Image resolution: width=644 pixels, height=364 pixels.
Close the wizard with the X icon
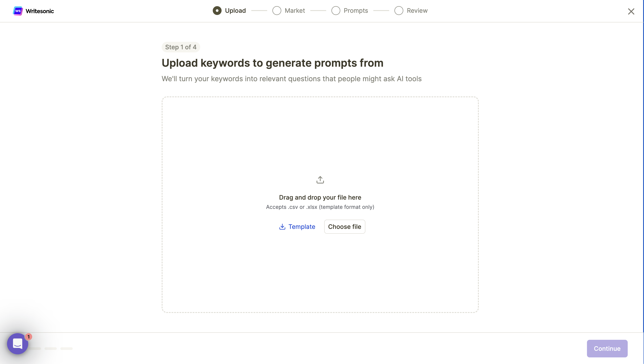[631, 11]
